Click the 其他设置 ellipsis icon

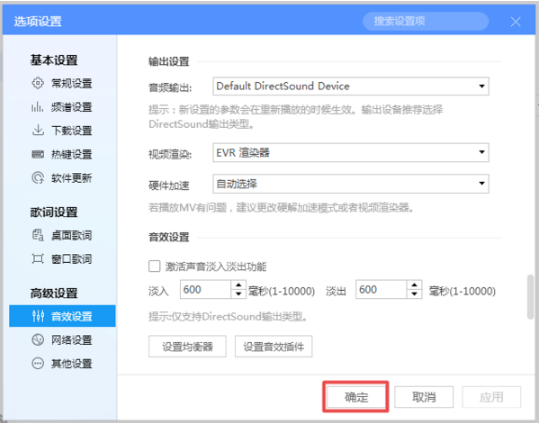[x=38, y=363]
